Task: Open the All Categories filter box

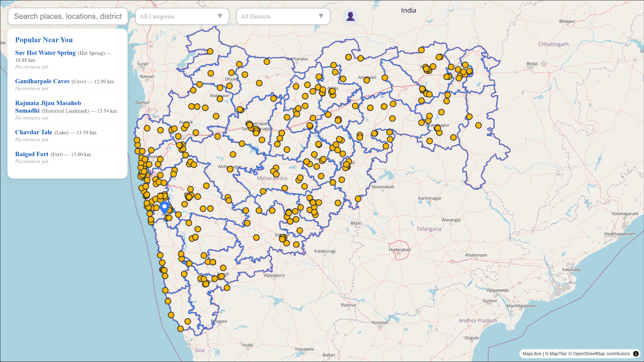Action: pyautogui.click(x=182, y=16)
